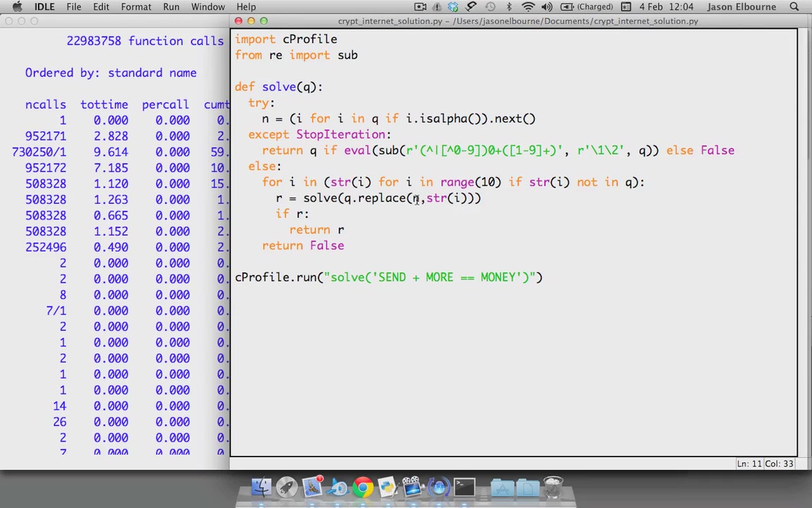812x508 pixels.
Task: Open the Wi-Fi status menu
Action: [x=528, y=7]
